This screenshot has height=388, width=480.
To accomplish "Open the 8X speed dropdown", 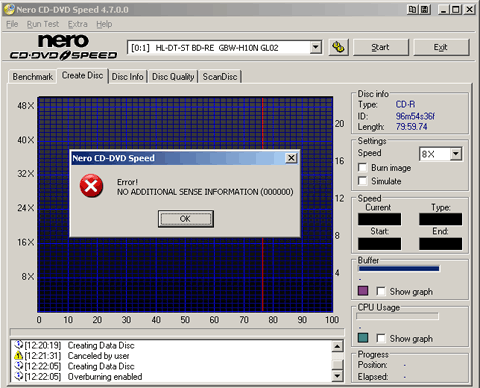I will click(456, 154).
